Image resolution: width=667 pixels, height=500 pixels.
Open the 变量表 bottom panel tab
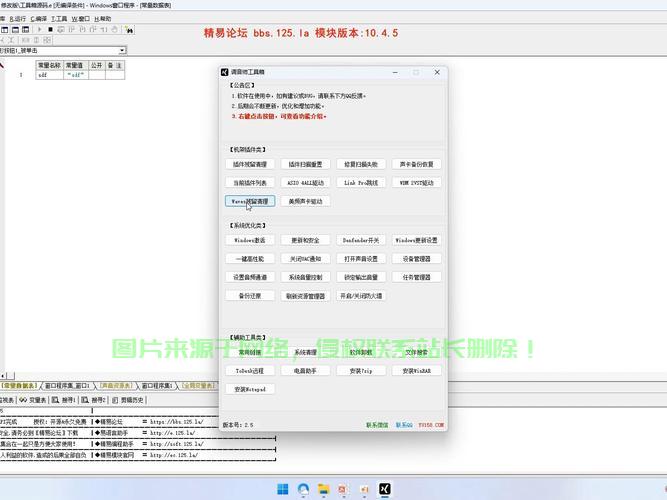(x=33, y=400)
